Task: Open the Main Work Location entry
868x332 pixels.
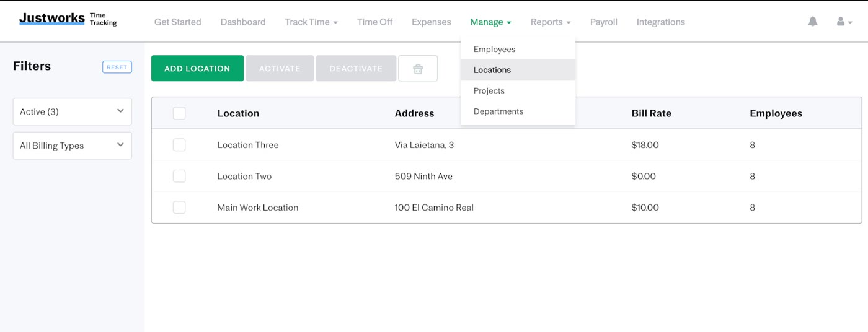Action: 258,207
